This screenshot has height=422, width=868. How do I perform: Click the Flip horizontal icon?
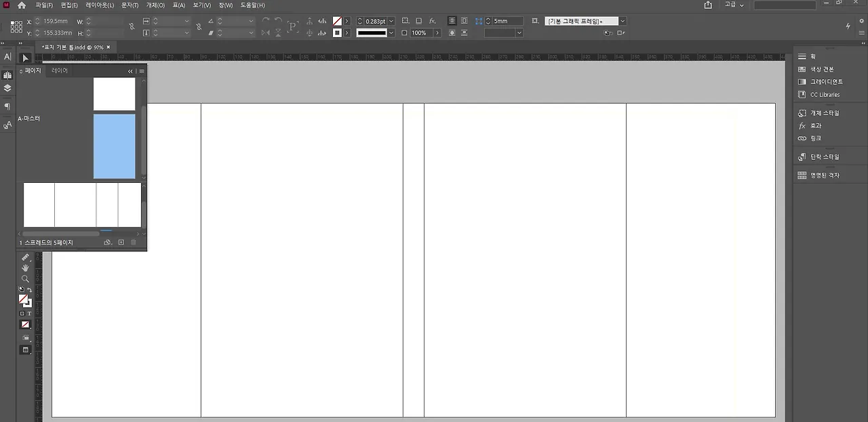point(266,33)
